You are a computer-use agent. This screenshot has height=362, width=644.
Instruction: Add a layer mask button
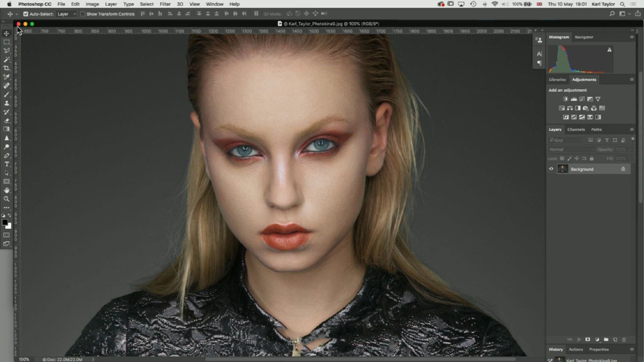(x=588, y=340)
